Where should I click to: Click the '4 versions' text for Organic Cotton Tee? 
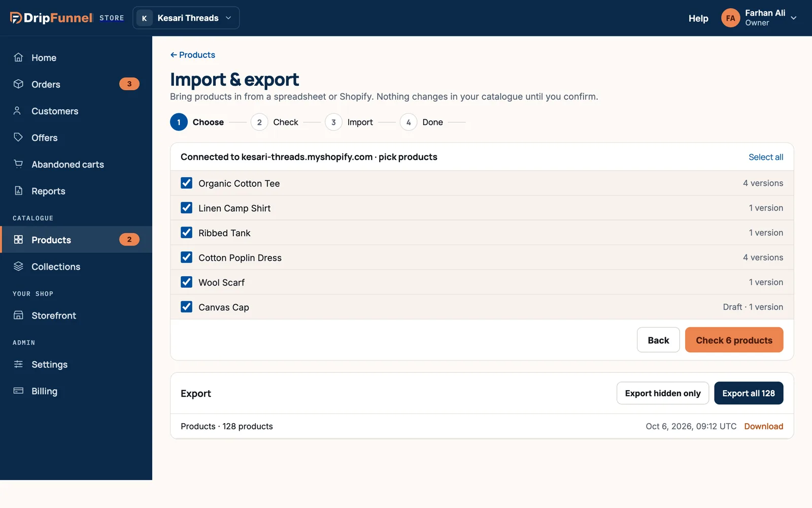coord(763,183)
